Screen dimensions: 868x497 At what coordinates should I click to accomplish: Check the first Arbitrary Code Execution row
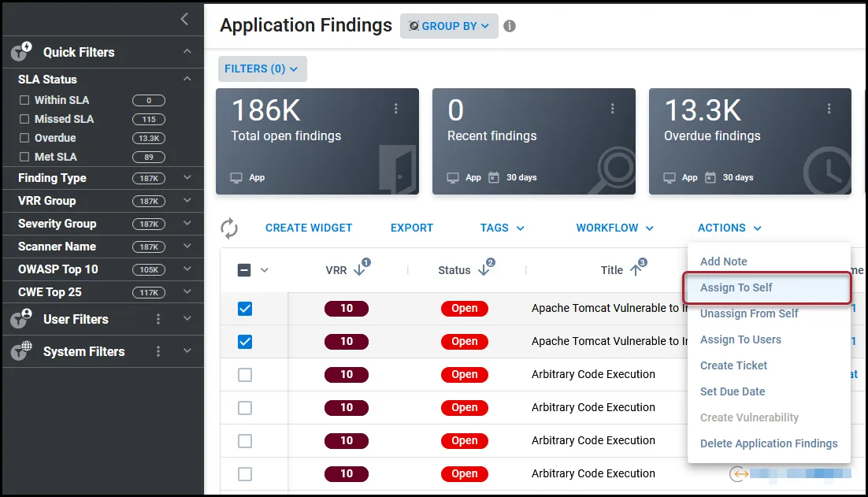(x=245, y=375)
